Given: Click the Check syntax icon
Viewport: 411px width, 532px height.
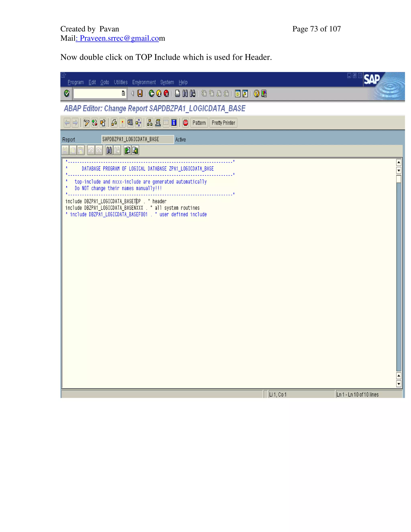Looking at the screenshot, I should [114, 123].
